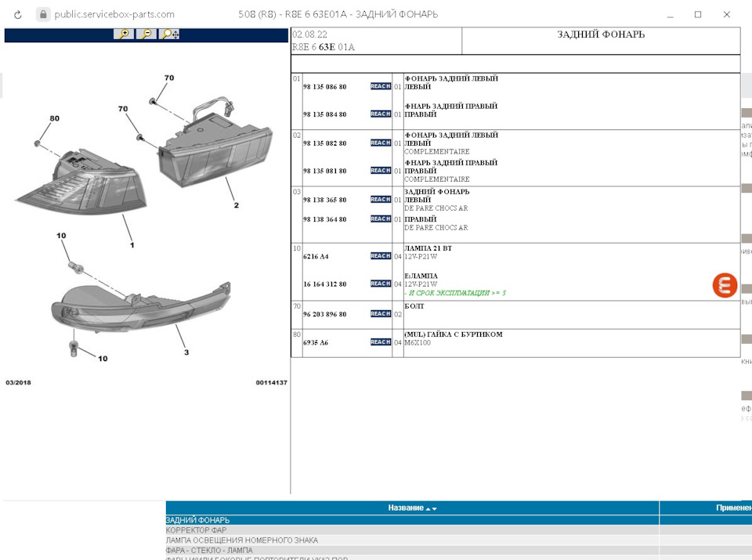Click the orange E badge icon
Screen dimensions: 752x560
pos(725,285)
